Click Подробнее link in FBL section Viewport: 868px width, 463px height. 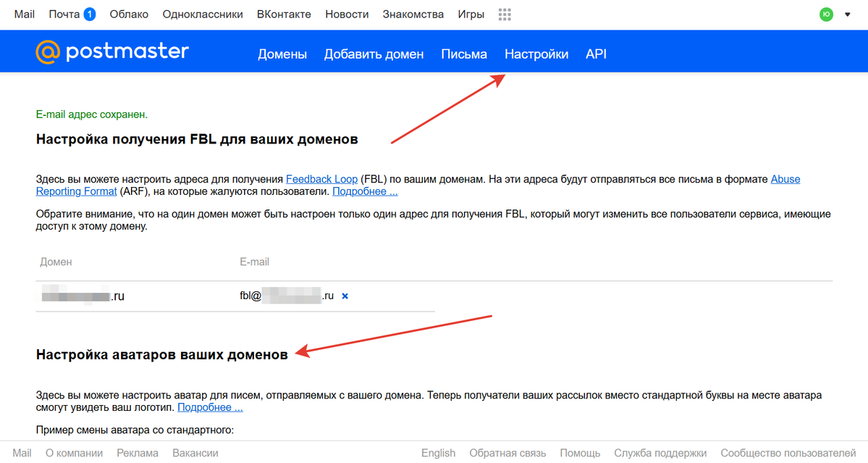point(365,192)
